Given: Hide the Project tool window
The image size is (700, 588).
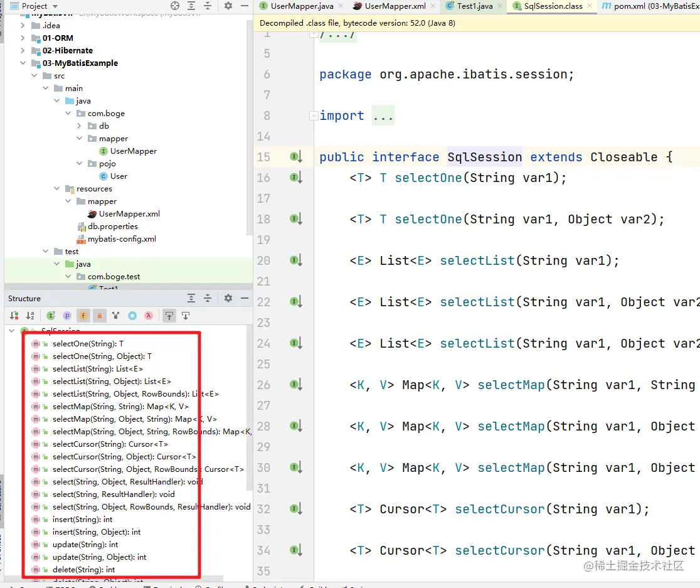Looking at the screenshot, I should coord(244,6).
